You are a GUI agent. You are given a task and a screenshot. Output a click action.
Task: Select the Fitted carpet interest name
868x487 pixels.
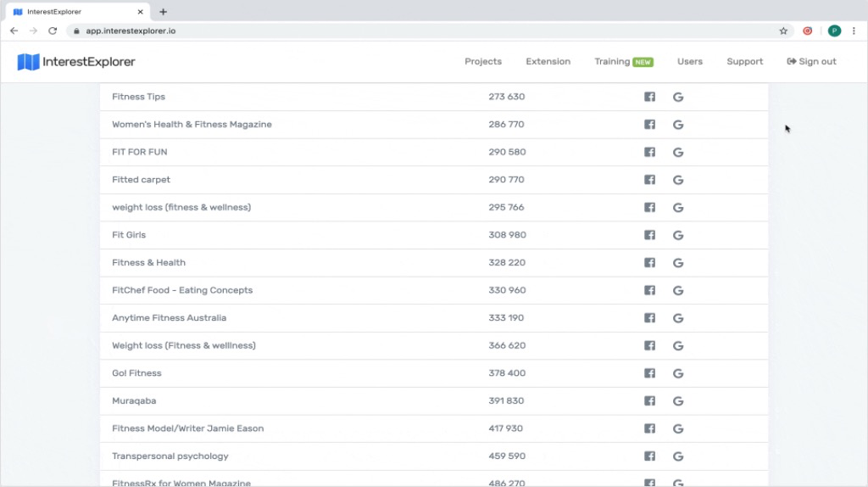142,180
